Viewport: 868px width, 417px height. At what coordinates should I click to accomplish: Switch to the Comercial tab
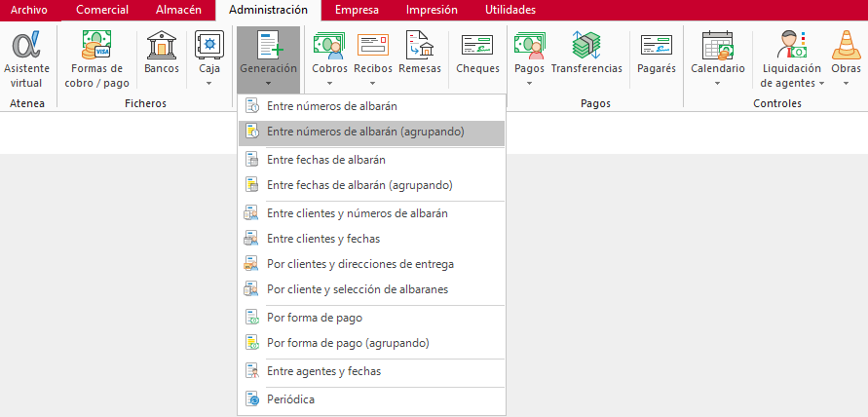102,10
